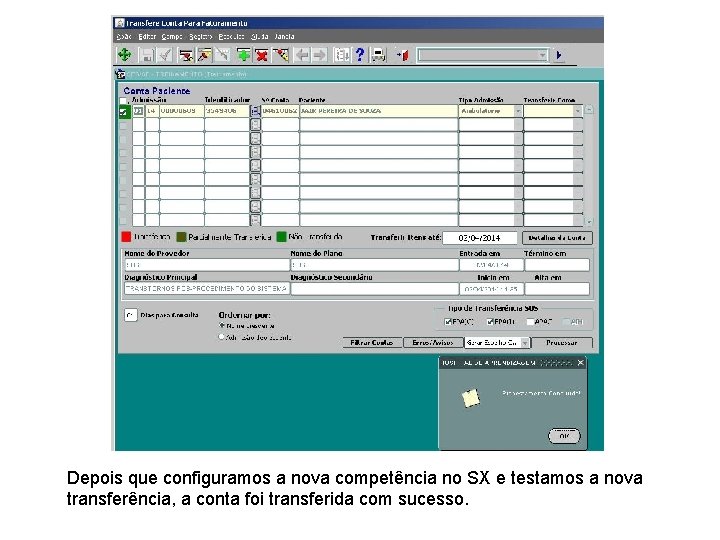Click the Erros/Avisos button
The height and width of the screenshot is (540, 720).
point(433,343)
